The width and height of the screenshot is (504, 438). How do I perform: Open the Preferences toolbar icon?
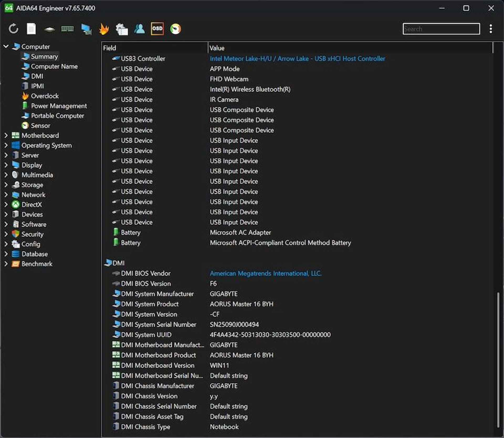pos(122,29)
